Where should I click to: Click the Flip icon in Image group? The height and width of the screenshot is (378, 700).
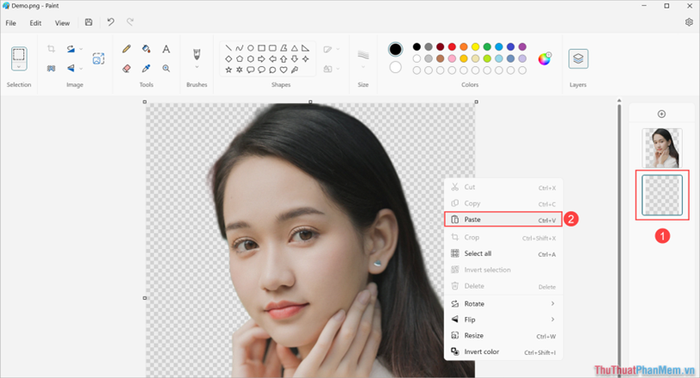71,68
